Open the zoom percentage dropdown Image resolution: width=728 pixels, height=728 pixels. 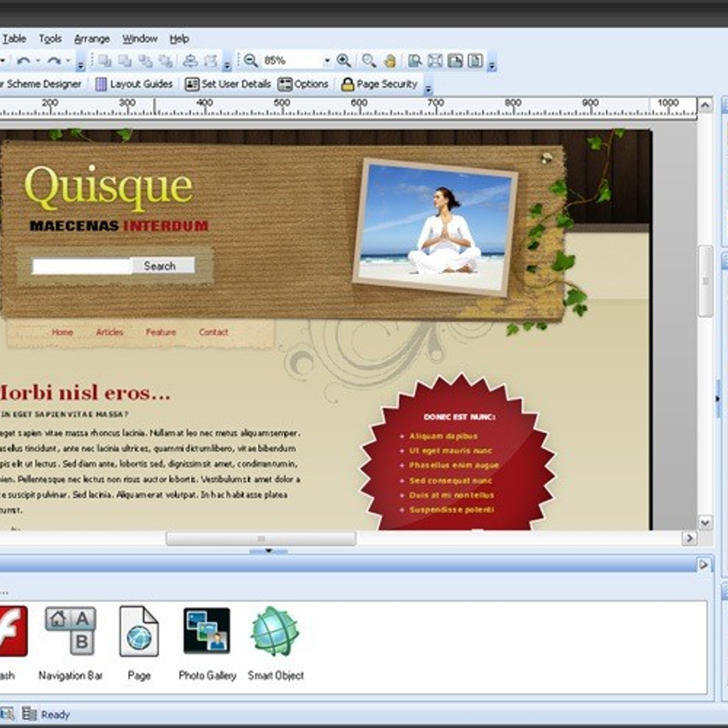[327, 61]
